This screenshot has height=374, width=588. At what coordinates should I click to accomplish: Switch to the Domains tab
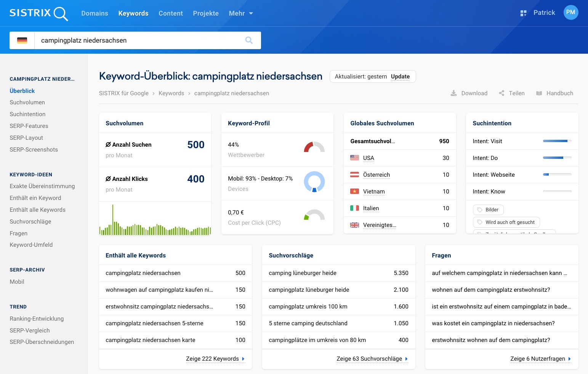point(95,13)
